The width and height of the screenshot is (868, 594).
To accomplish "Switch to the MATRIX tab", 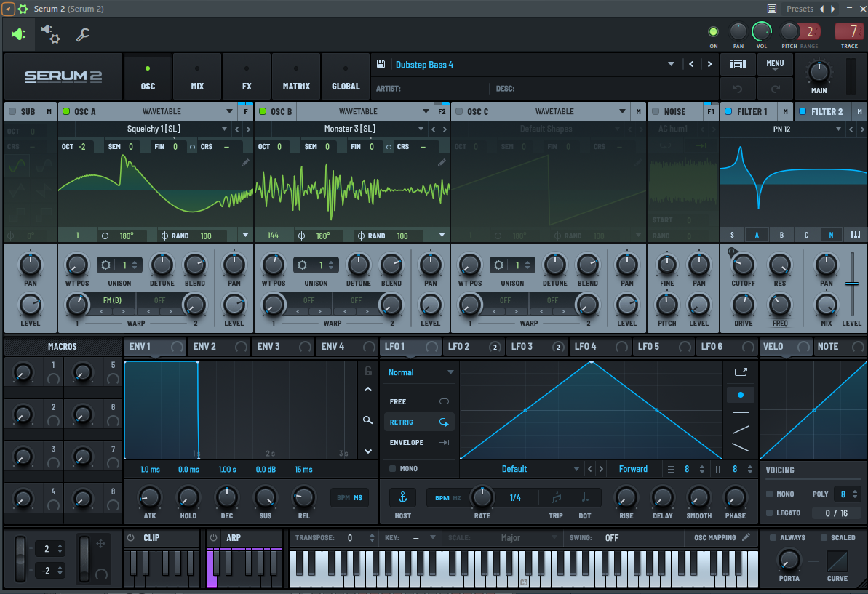I will point(296,77).
